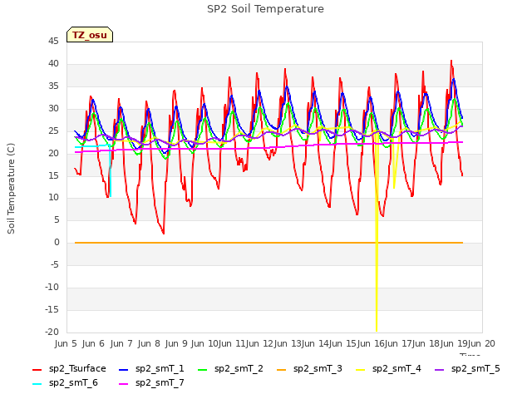Click the Jun 8 x-axis tick label

click(149, 343)
